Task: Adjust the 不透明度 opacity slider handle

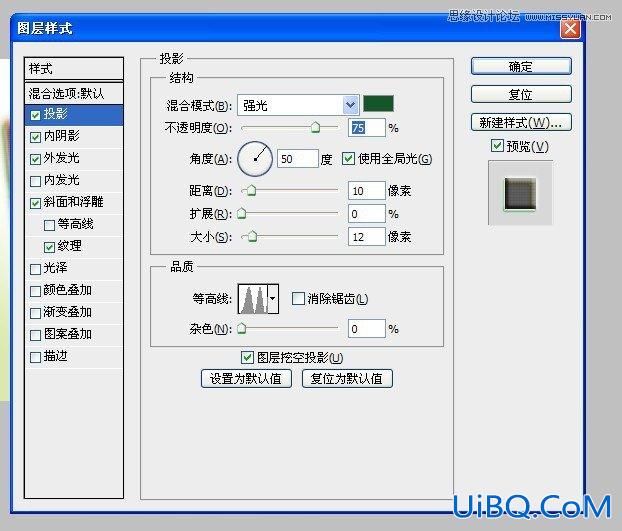Action: tap(315, 127)
